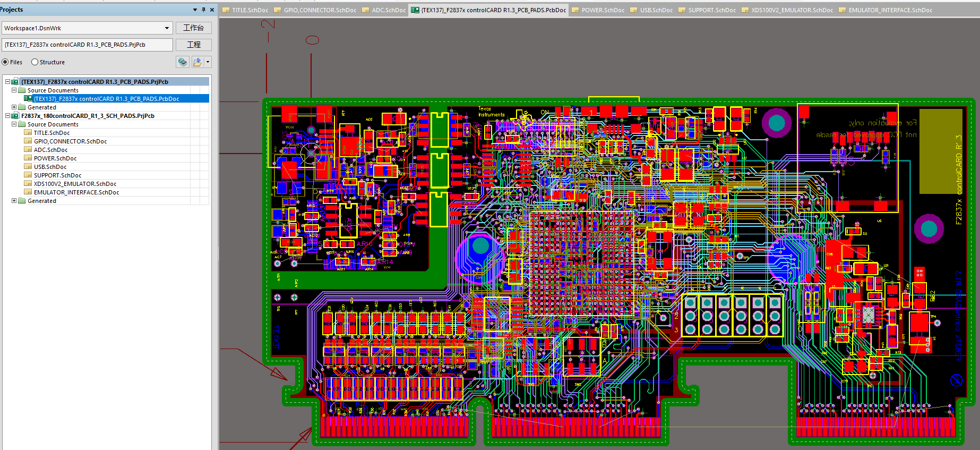
Task: Click the F2837x_180controlCARD SCH_PADS project icon
Action: [x=15, y=116]
